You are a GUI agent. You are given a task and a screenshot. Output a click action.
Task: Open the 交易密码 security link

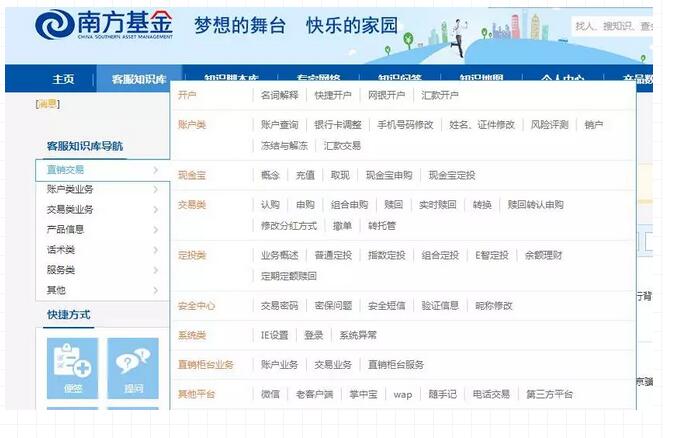tap(279, 306)
